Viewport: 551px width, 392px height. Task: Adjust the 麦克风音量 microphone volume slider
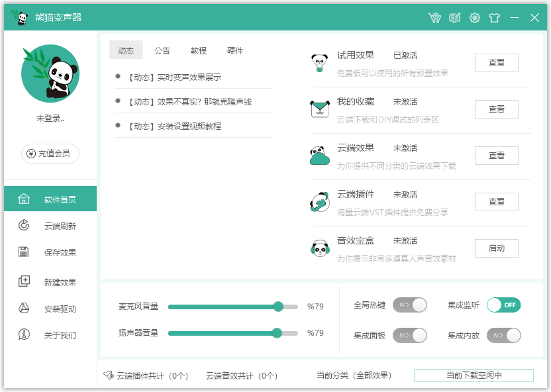pyautogui.click(x=278, y=307)
